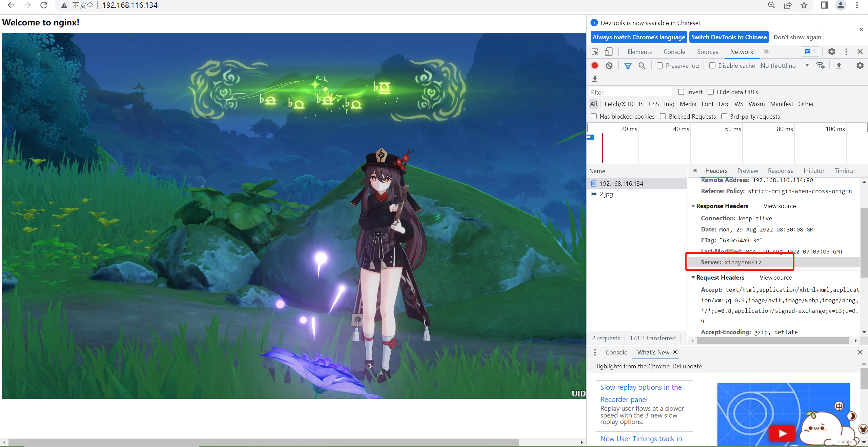Click the network Filter text field

tap(630, 92)
